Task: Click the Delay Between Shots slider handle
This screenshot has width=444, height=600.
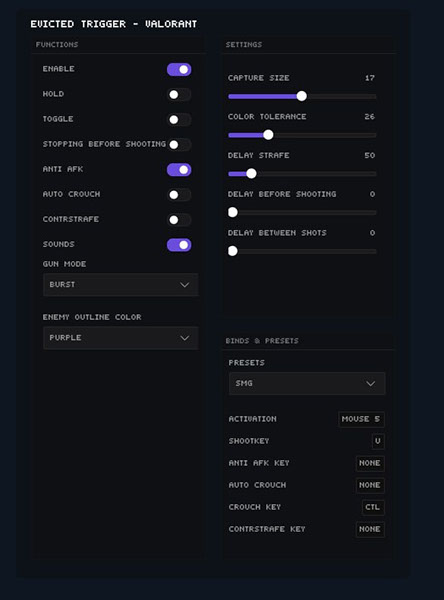Action: (x=233, y=251)
